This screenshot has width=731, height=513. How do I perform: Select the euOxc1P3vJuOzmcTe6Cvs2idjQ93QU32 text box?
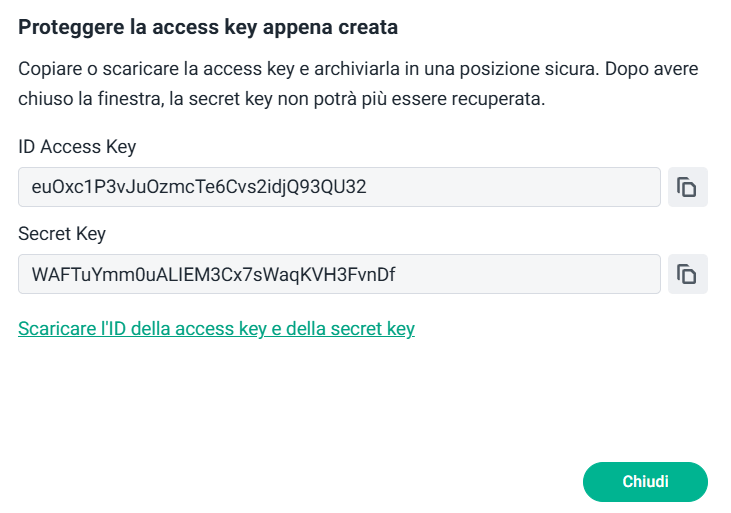pos(339,187)
